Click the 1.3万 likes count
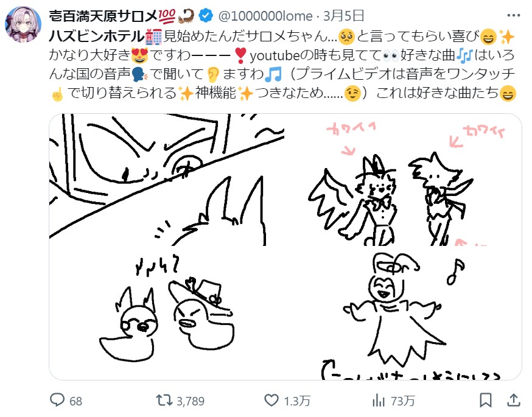532x417 pixels. (297, 401)
